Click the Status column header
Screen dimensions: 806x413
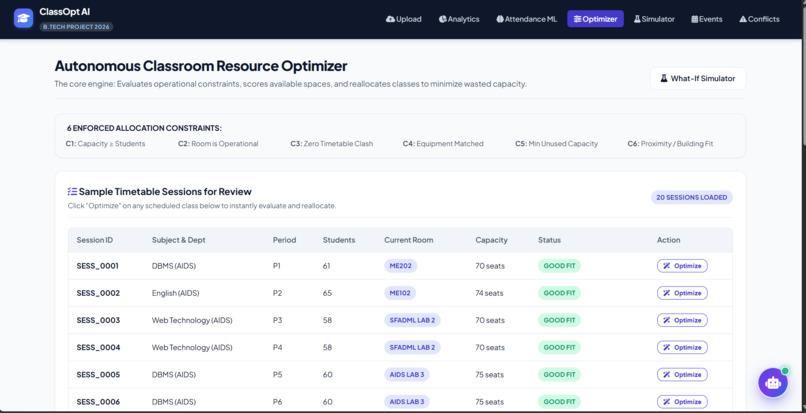pos(549,240)
